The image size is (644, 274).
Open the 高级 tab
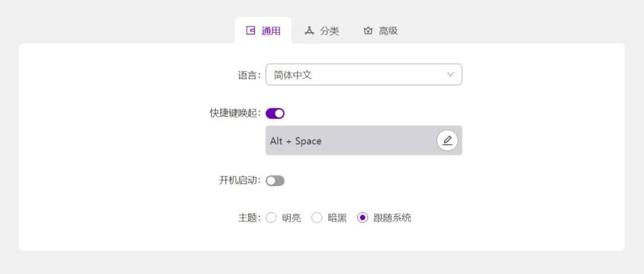[x=388, y=31]
